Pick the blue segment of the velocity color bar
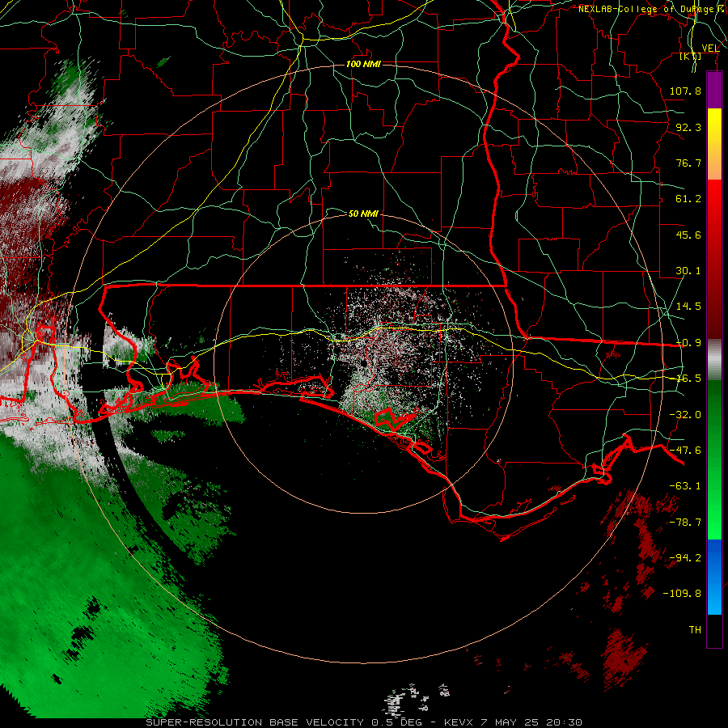728x728 pixels. pos(714,578)
